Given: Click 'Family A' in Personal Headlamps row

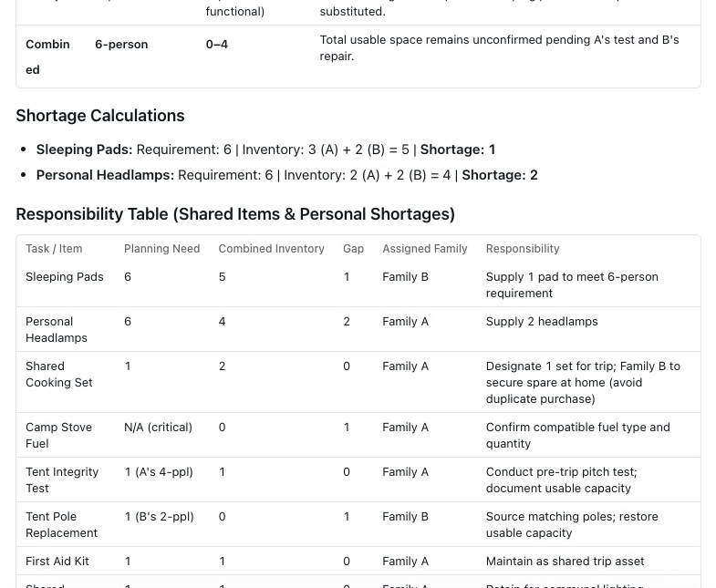Looking at the screenshot, I should [405, 322].
